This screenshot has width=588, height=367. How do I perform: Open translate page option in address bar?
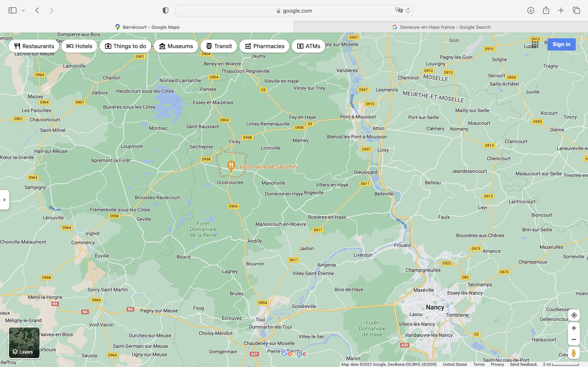[399, 10]
